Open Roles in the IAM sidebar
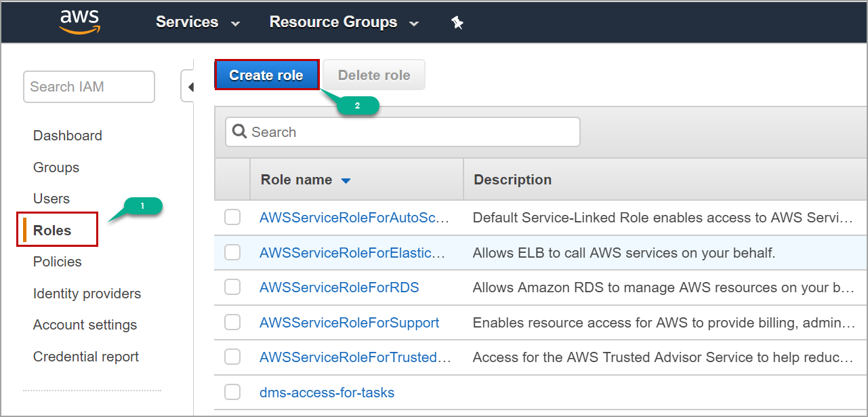Image resolution: width=868 pixels, height=417 pixels. (x=52, y=231)
